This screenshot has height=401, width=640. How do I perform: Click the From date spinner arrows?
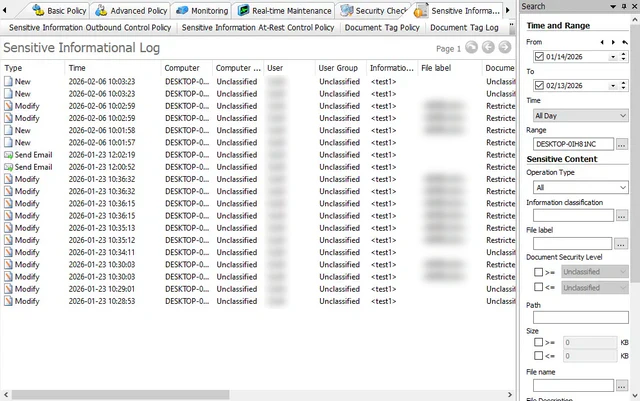click(623, 57)
